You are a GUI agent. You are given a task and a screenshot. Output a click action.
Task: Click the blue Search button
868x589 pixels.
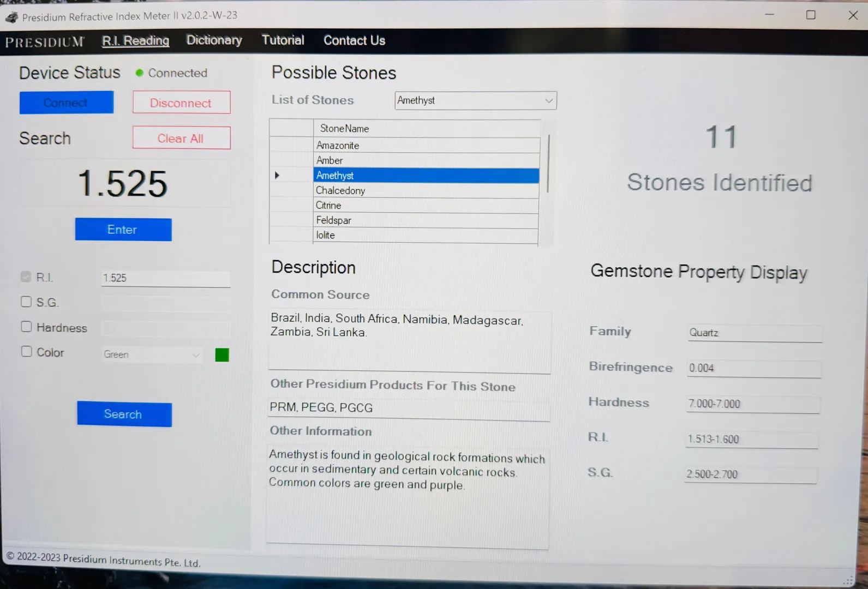coord(124,414)
